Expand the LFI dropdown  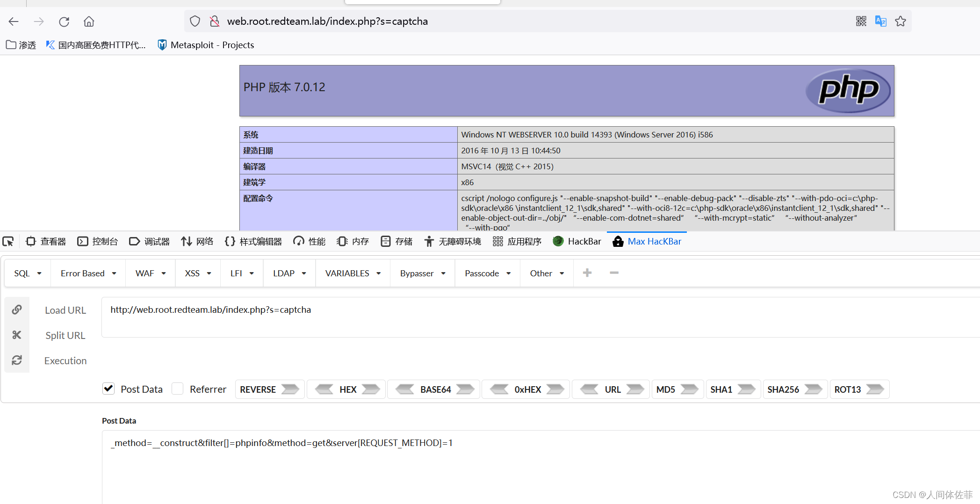242,273
